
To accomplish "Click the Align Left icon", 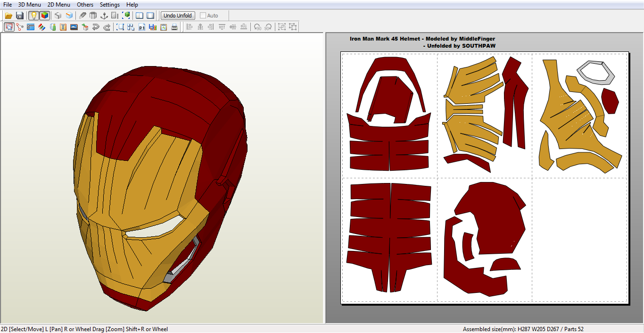I will pos(190,27).
